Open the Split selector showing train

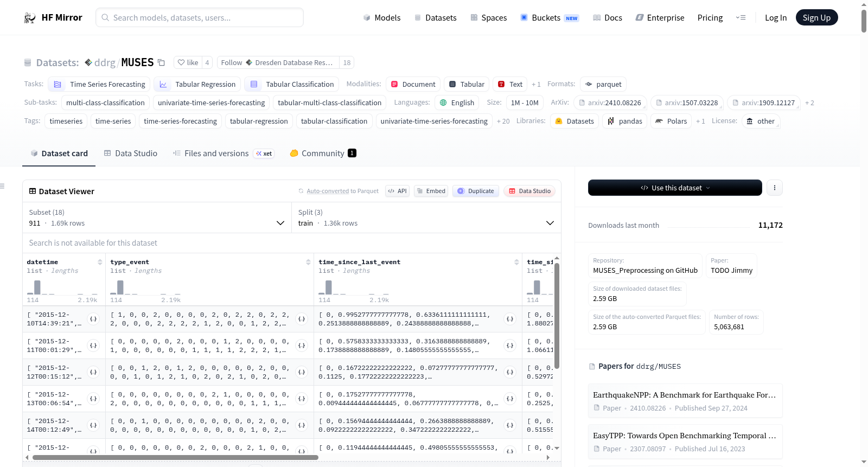(x=426, y=217)
